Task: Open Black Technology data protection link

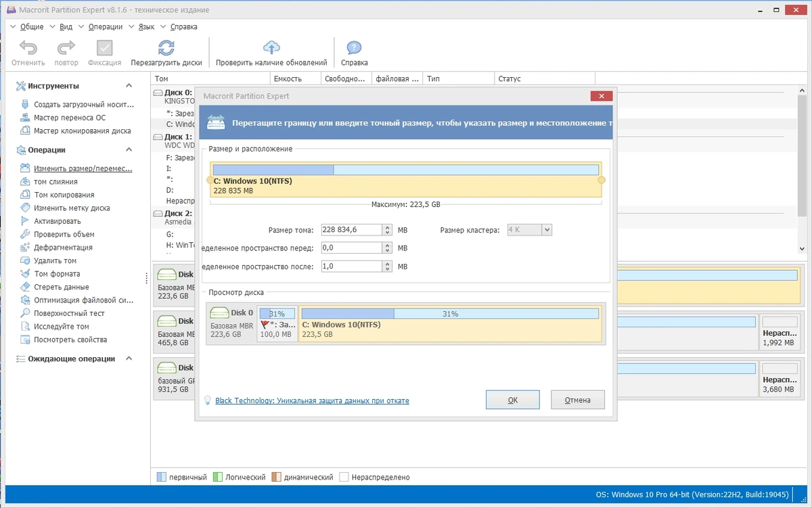Action: 312,400
